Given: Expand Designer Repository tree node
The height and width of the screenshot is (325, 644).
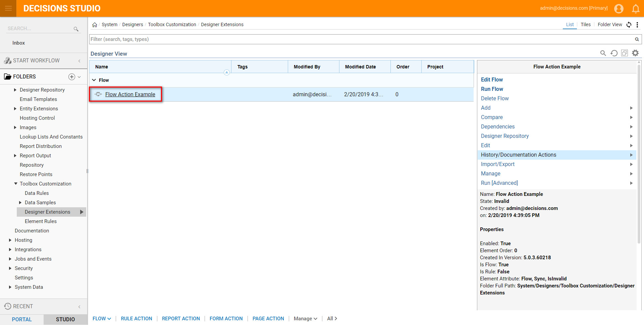Looking at the screenshot, I should tap(15, 90).
